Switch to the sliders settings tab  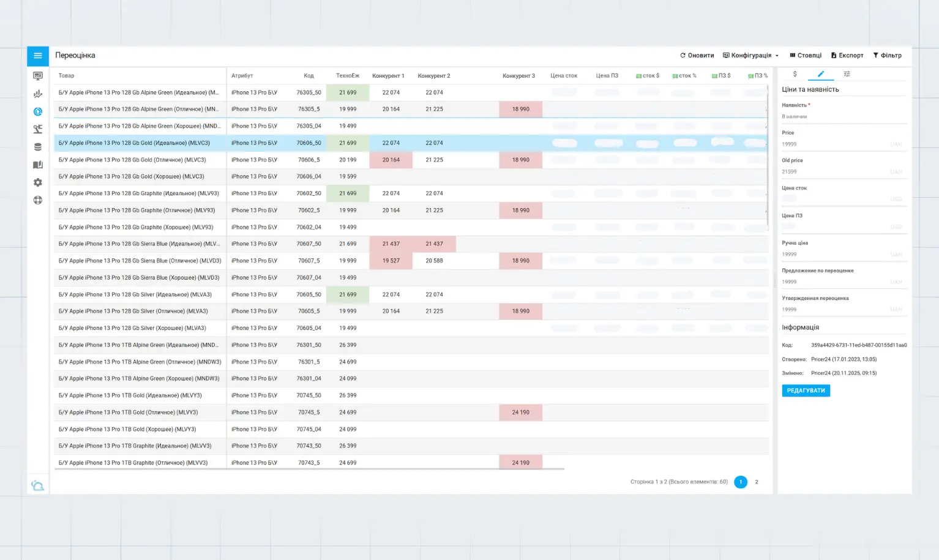coord(847,74)
